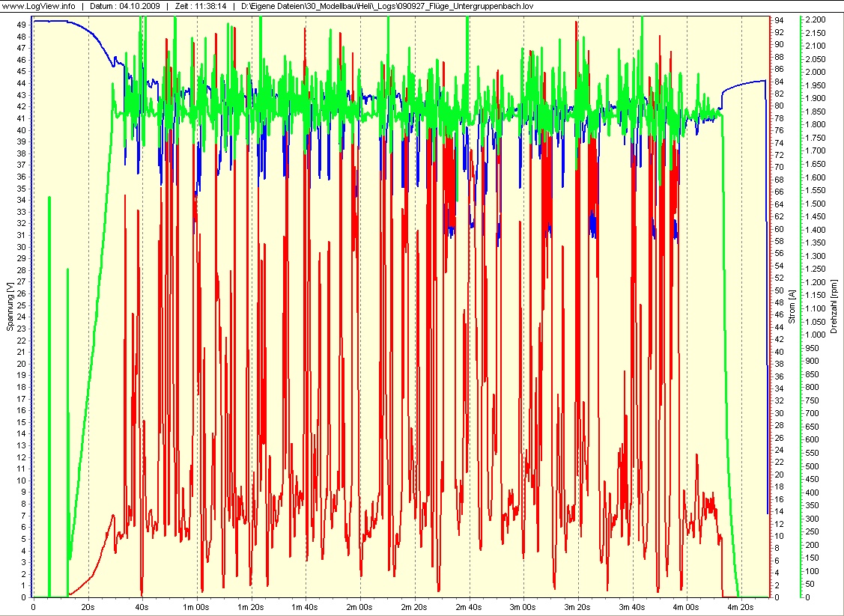Viewport: 844px width, 616px height.
Task: Select the 1m 00s gridline
Action: coord(198,609)
